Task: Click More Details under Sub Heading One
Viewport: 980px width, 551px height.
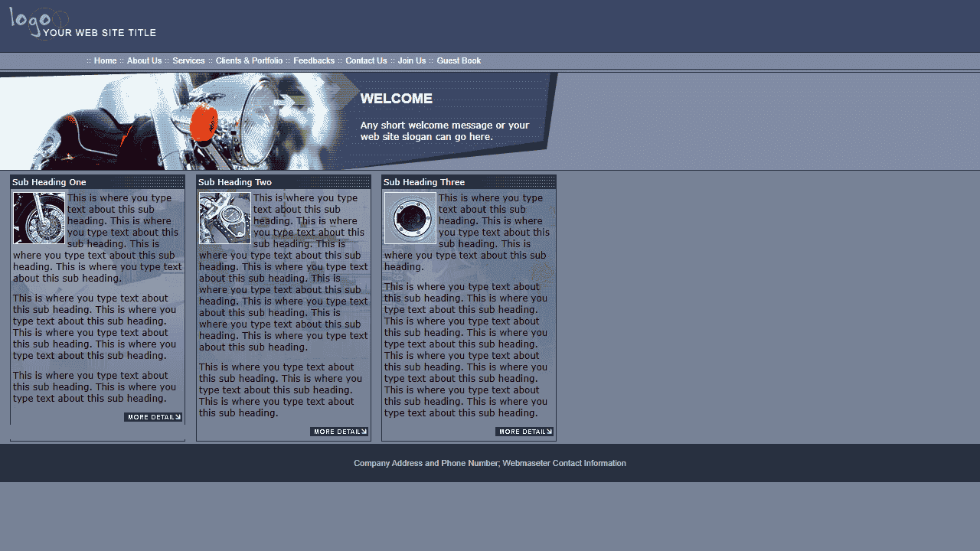Action: (x=153, y=417)
